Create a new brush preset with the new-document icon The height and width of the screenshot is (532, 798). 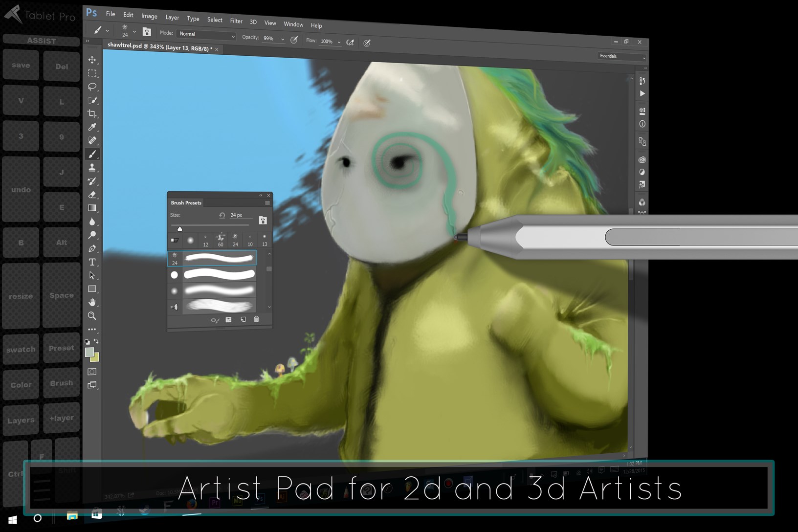click(x=243, y=319)
